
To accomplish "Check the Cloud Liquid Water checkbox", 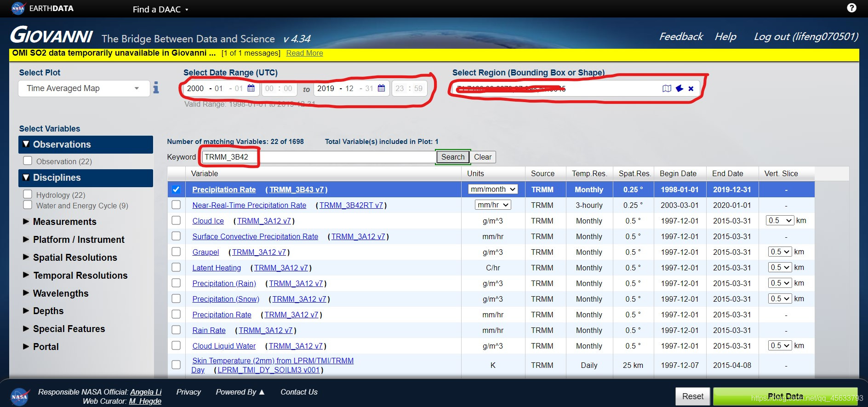I will (x=176, y=345).
